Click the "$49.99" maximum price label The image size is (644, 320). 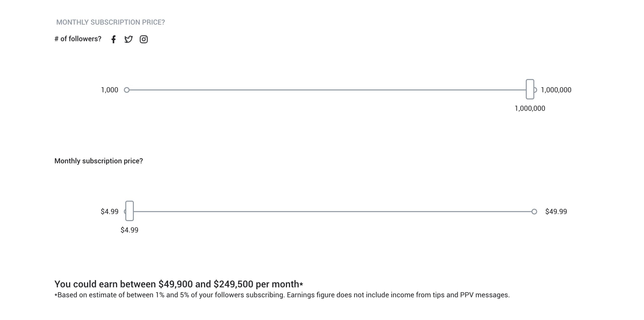pos(556,211)
